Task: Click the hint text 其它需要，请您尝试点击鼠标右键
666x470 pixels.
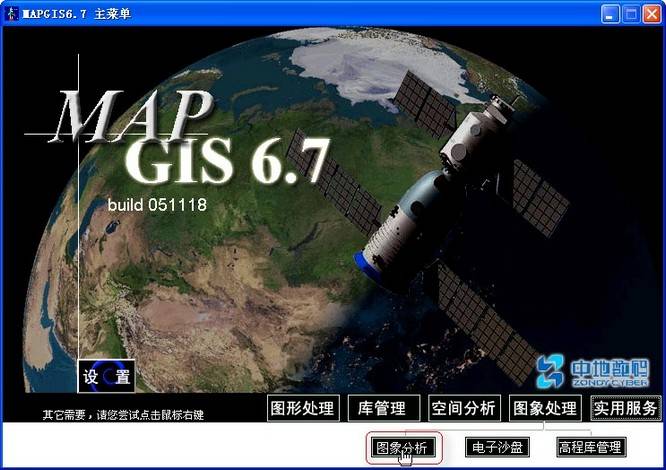Action: coord(123,415)
